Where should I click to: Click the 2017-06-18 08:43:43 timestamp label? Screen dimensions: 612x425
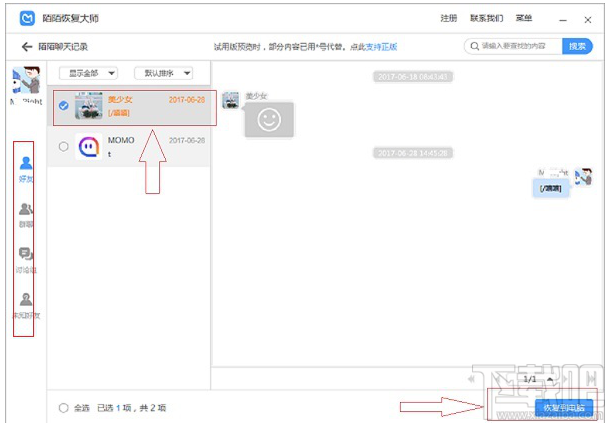(413, 76)
